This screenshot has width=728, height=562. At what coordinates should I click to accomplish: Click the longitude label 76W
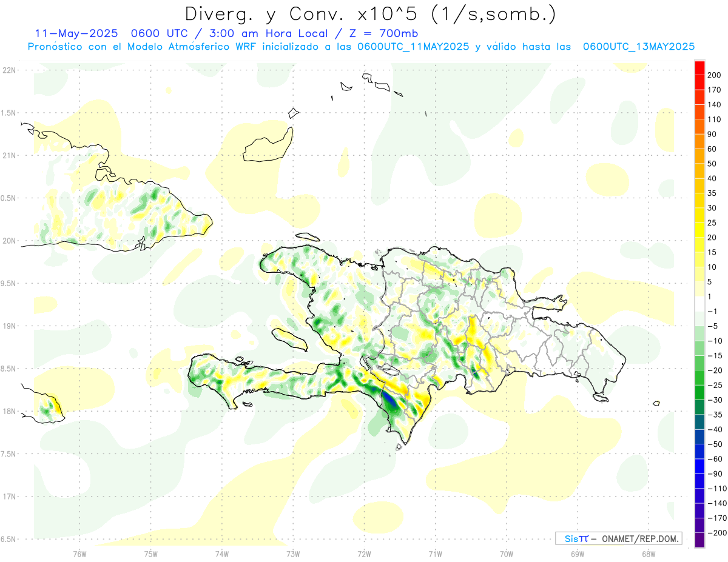(x=79, y=554)
